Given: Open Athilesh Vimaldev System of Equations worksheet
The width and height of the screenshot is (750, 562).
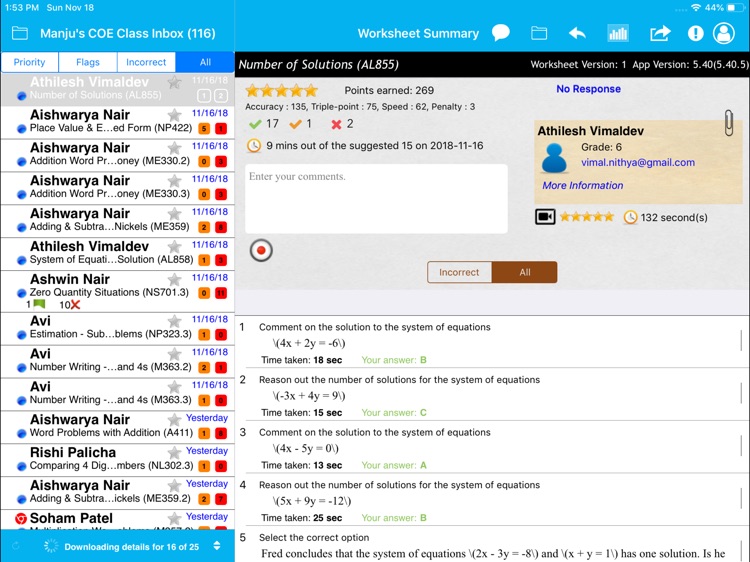Looking at the screenshot, I should click(x=118, y=253).
